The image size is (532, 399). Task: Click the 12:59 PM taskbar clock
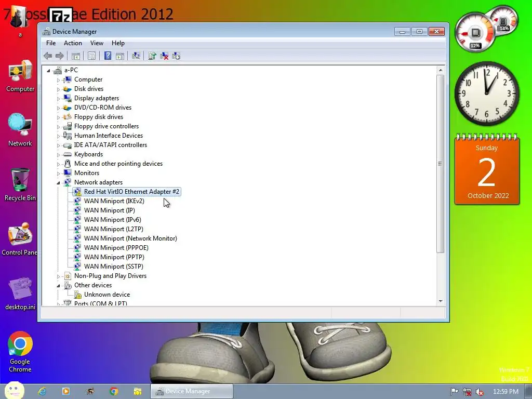506,392
